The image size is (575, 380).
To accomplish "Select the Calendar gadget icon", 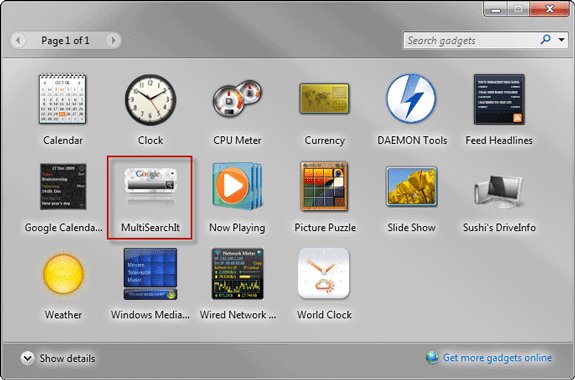I will [63, 98].
